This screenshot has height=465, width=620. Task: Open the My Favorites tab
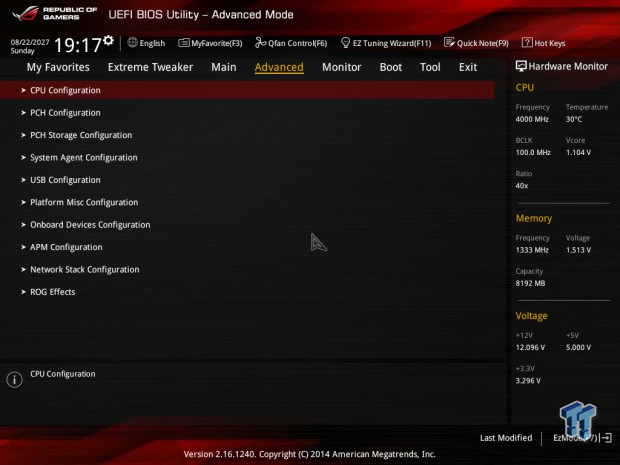click(x=58, y=67)
